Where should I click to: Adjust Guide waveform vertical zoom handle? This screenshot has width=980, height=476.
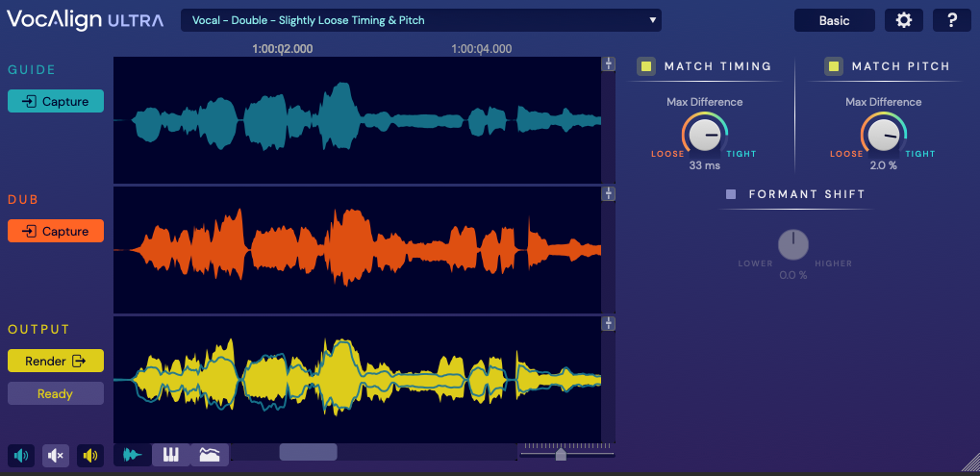pos(608,64)
